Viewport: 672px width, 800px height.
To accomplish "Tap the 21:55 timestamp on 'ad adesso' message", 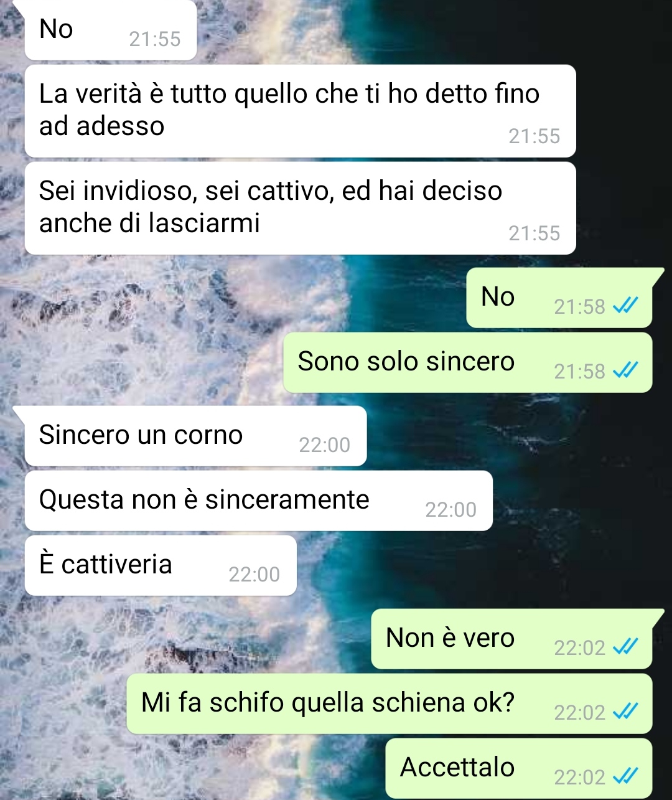I will pos(534,136).
